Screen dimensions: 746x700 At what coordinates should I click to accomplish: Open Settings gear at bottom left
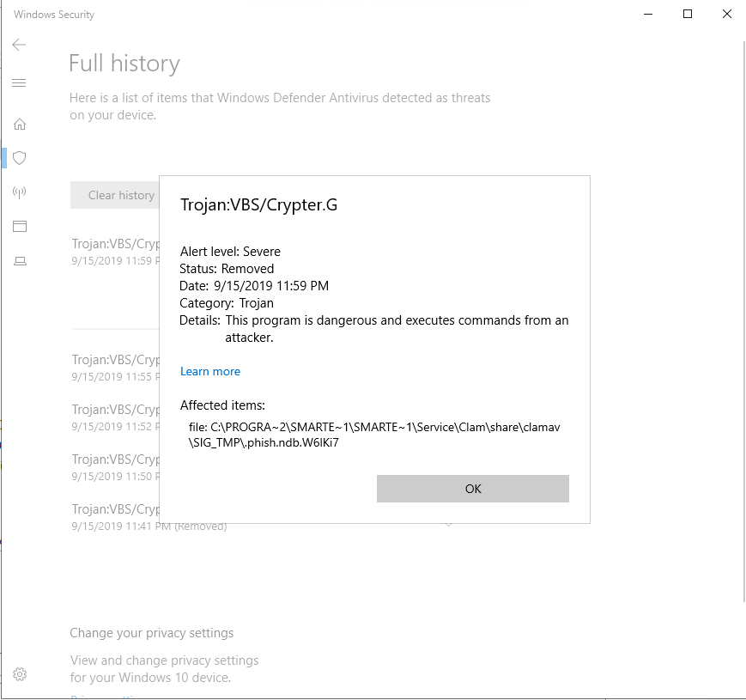tap(20, 674)
